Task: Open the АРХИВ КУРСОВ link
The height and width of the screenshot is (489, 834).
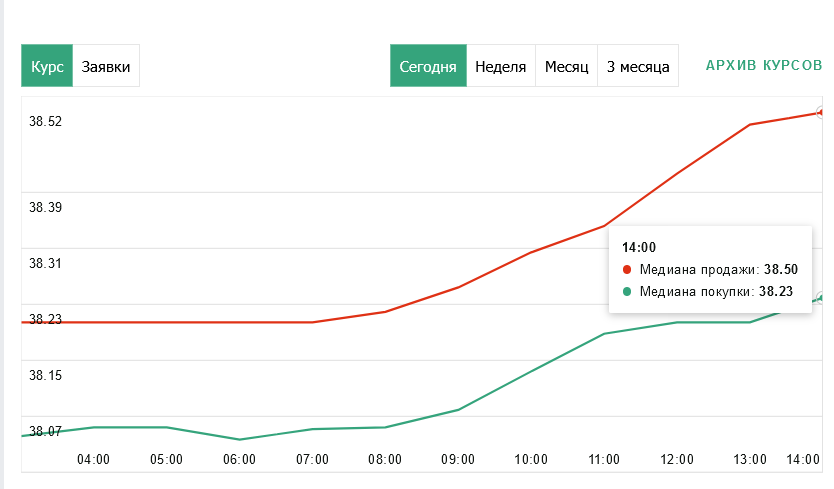Action: pyautogui.click(x=764, y=66)
